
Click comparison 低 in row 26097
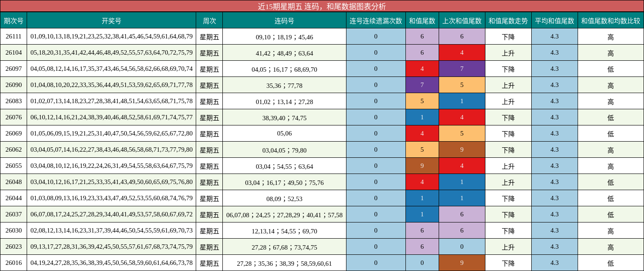click(611, 69)
